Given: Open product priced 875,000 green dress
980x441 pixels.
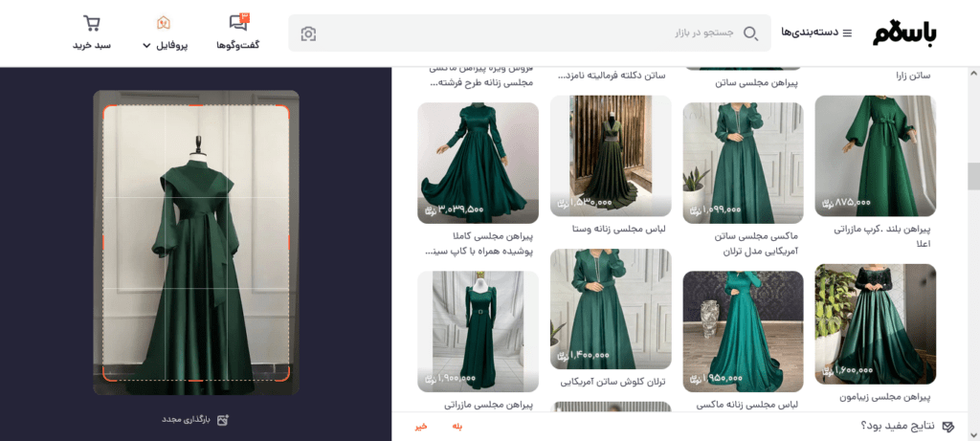Looking at the screenshot, I should tap(875, 155).
